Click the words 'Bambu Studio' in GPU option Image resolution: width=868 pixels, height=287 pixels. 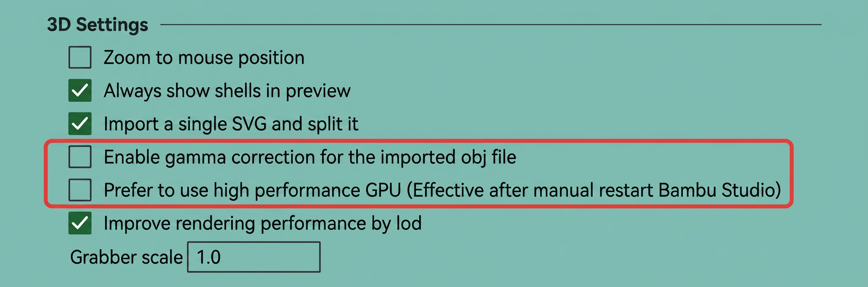click(x=717, y=190)
